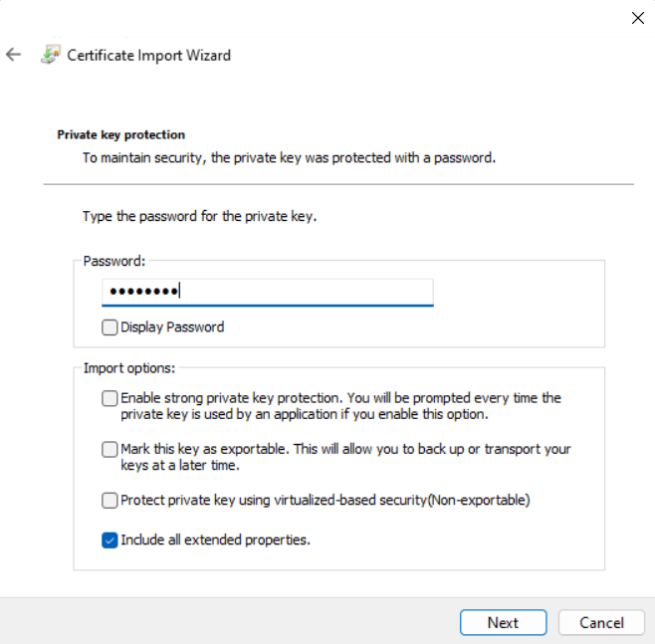The height and width of the screenshot is (644, 655).
Task: Click the 'You will be prompted every time' text
Action: 488,398
